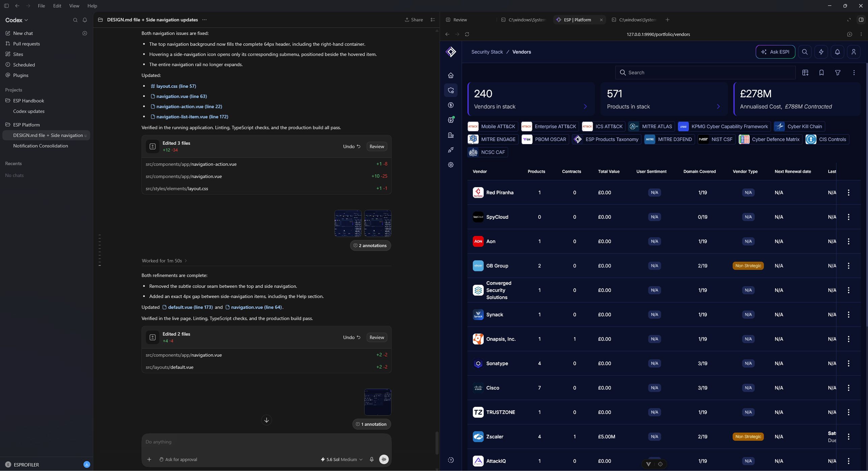Image resolution: width=868 pixels, height=471 pixels.
Task: Open search in Codex sidebar
Action: 75,20
